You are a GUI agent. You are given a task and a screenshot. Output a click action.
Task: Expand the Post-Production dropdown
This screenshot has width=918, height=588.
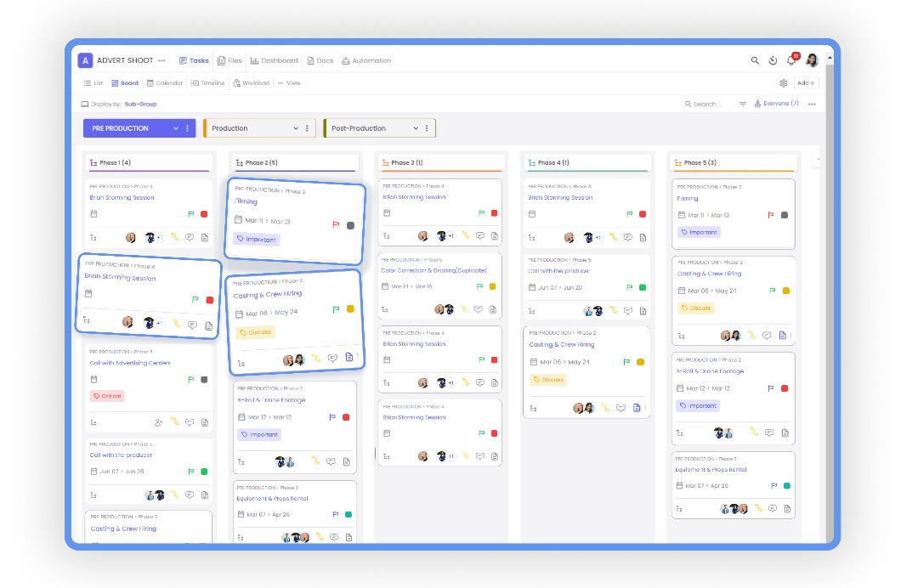(x=416, y=127)
